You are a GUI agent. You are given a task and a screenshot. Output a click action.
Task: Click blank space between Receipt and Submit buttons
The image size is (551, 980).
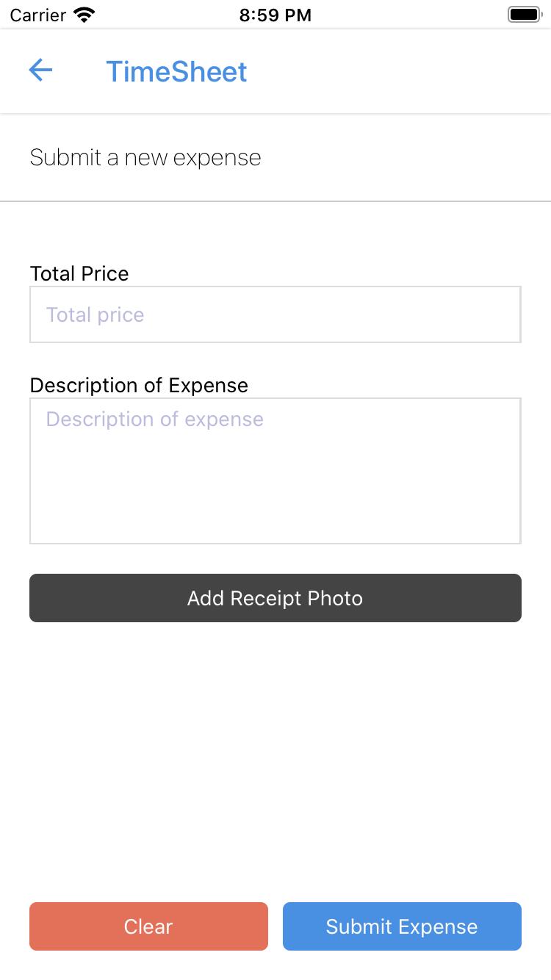point(275,757)
